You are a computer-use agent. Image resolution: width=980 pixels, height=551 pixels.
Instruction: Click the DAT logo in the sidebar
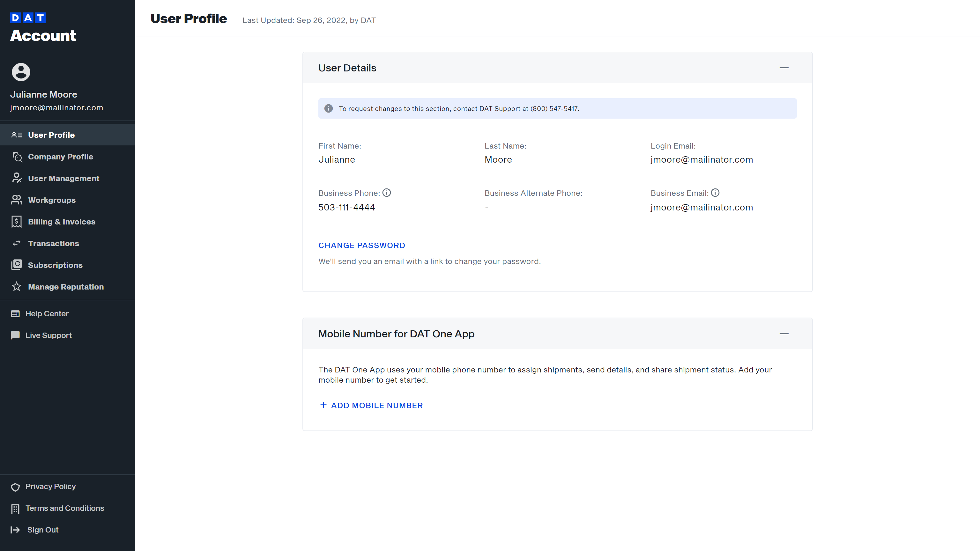tap(28, 18)
